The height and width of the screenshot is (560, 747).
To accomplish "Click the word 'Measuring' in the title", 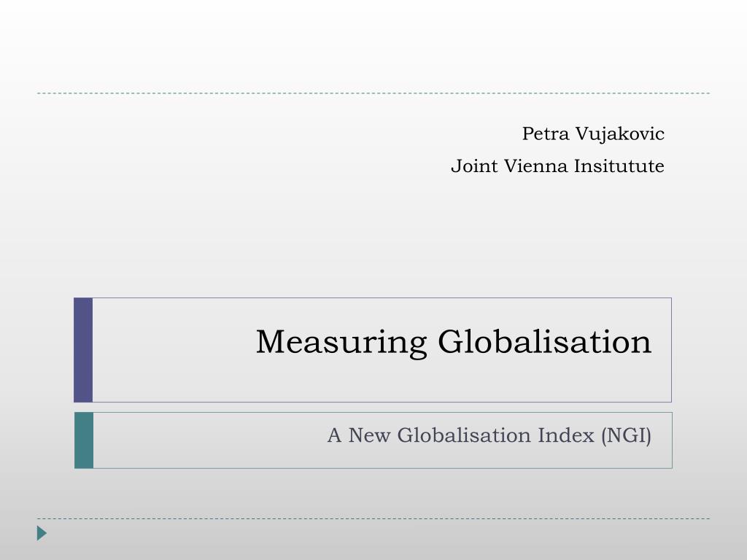I will (x=341, y=343).
